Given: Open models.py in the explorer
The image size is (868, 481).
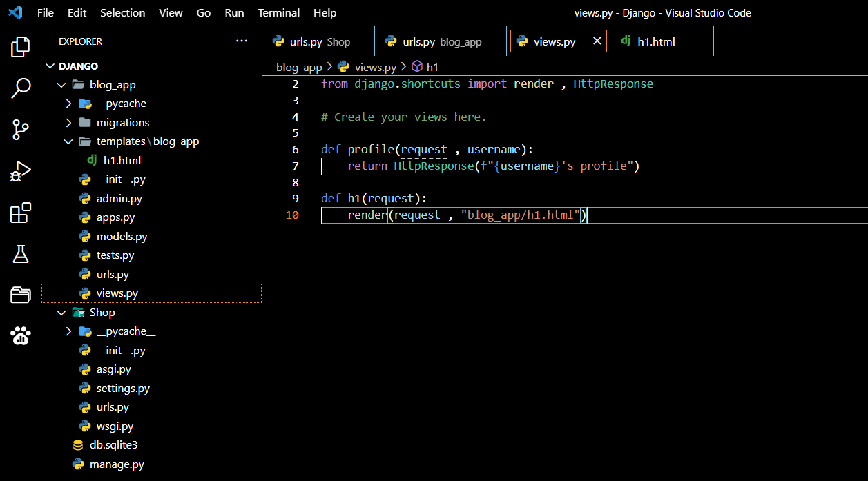Looking at the screenshot, I should tap(122, 236).
